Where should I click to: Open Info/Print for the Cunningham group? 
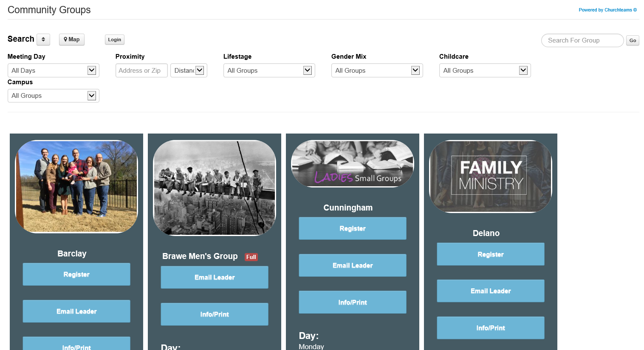(x=353, y=302)
